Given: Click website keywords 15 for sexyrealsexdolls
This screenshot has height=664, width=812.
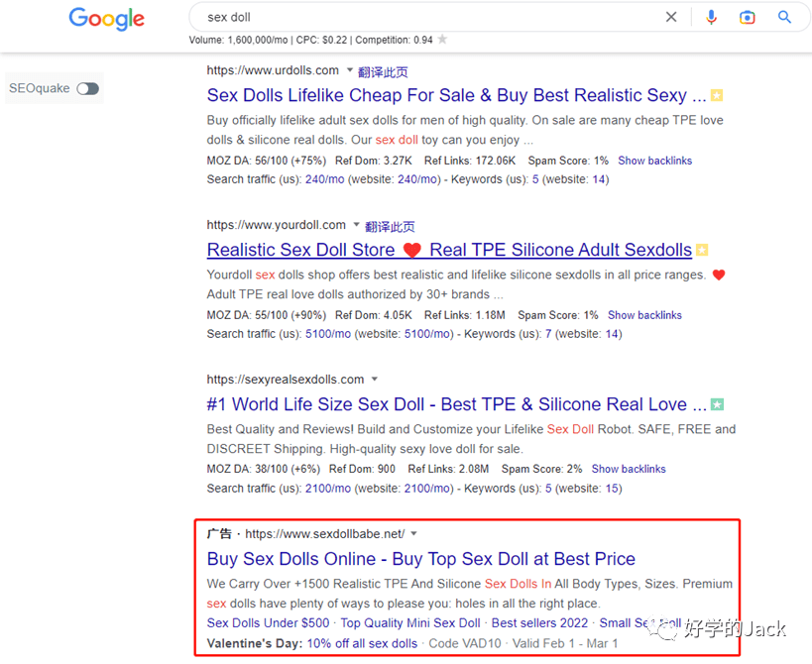Looking at the screenshot, I should click(612, 489).
